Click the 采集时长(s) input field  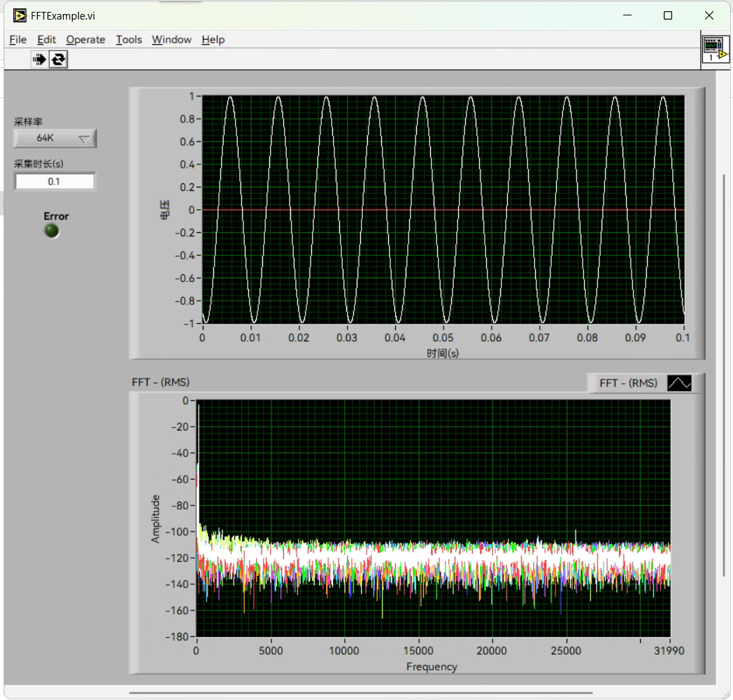click(x=55, y=182)
